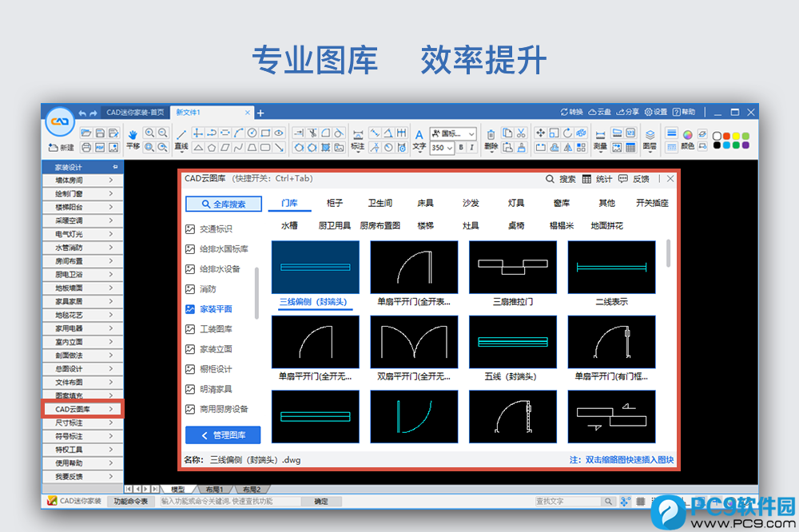Open the 国标 font dropdown

coord(454,133)
